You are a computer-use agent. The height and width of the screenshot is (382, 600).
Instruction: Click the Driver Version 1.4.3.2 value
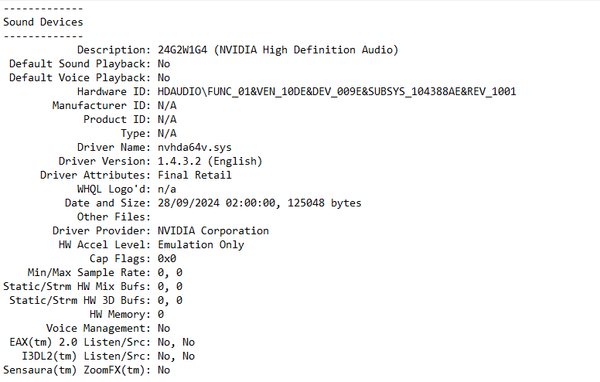click(179, 161)
